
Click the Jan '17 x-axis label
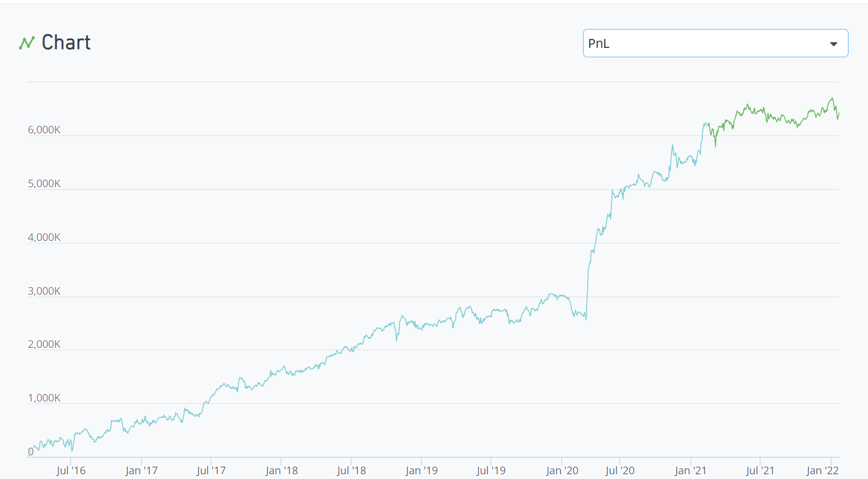(142, 471)
